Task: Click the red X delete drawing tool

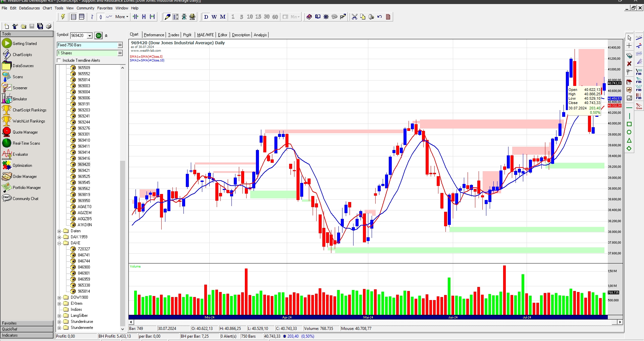Action: pyautogui.click(x=629, y=64)
